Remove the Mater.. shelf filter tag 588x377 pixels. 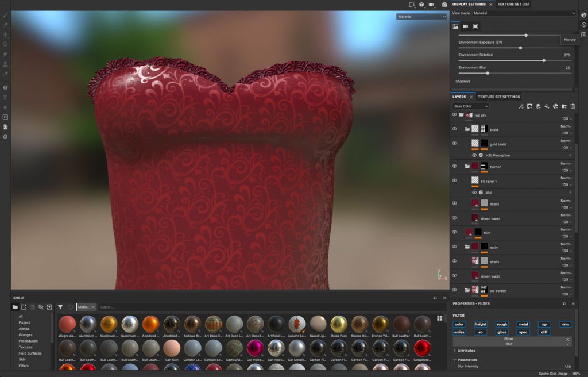93,307
